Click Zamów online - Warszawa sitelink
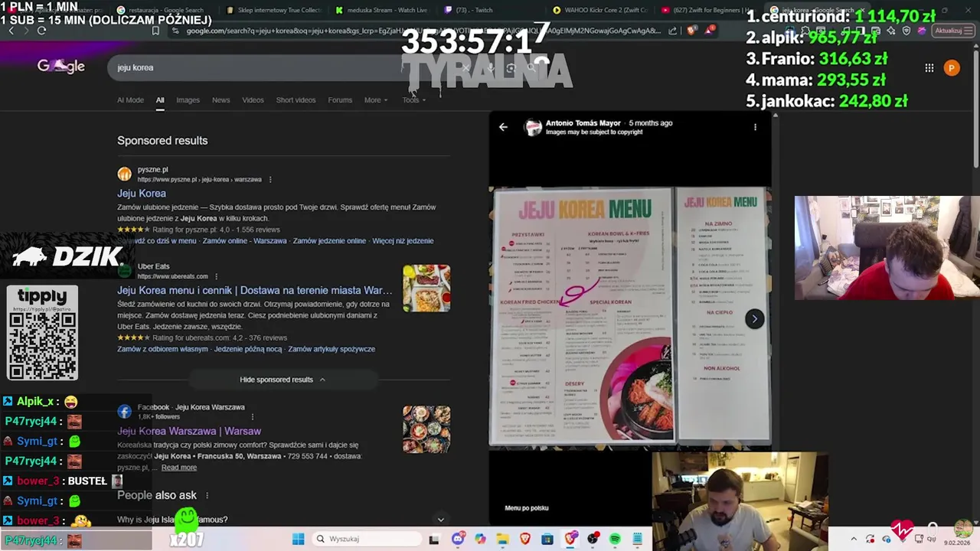Screen dimensions: 980x551 pyautogui.click(x=245, y=241)
